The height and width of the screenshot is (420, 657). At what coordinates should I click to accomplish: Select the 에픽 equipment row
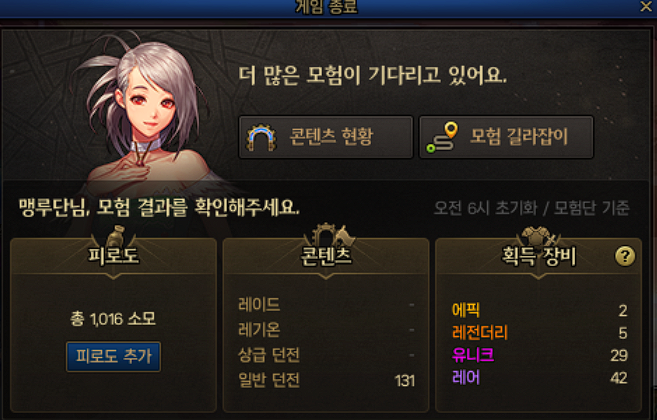[x=539, y=310]
